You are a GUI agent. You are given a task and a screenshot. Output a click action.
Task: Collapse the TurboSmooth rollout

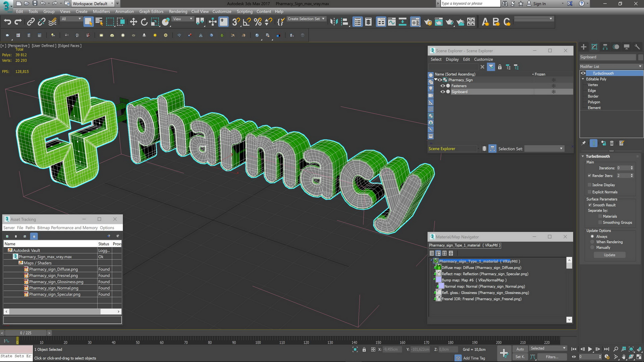(x=583, y=156)
